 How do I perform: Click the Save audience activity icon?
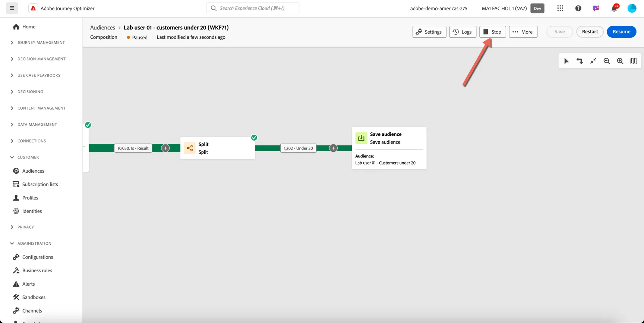(x=361, y=138)
